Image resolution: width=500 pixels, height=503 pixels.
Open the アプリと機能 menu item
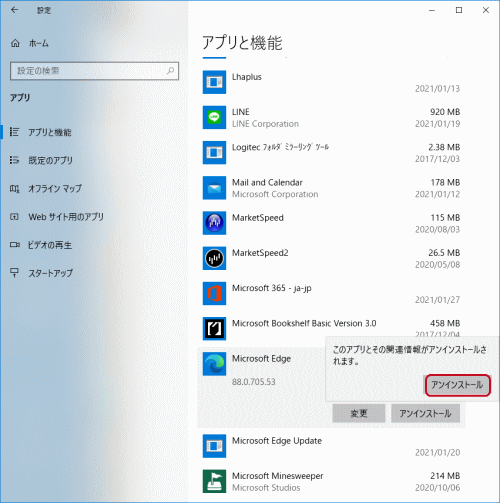coord(50,132)
